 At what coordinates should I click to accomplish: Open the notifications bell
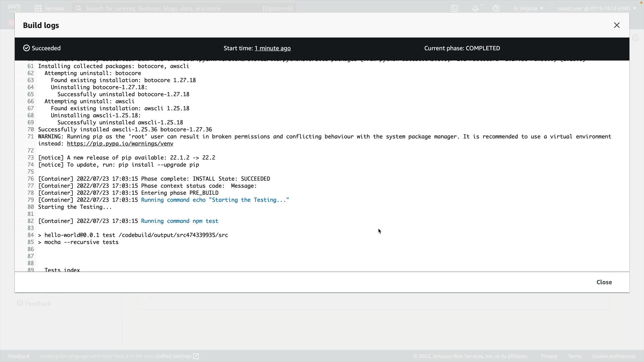475,8
